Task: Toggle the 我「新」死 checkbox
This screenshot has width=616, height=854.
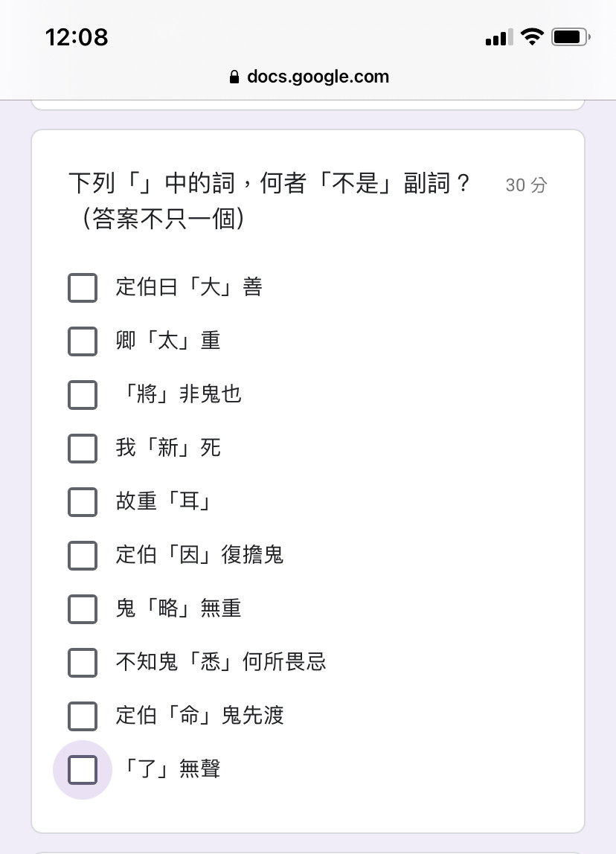Action: coord(83,449)
